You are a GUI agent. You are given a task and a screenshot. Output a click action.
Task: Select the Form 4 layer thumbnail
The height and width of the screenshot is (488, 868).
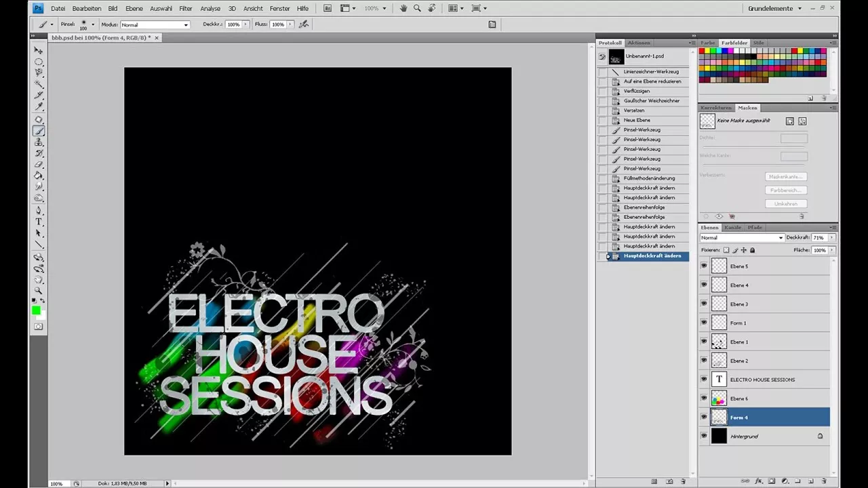click(719, 418)
